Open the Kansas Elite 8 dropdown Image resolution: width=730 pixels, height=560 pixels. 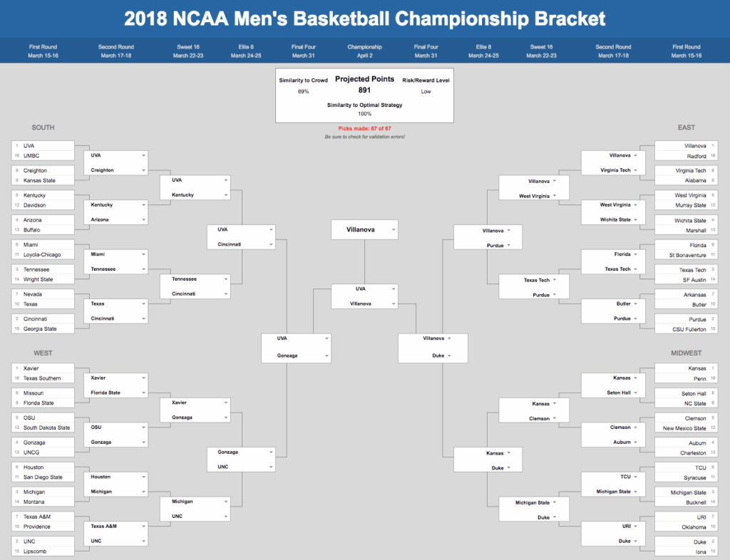pos(488,453)
